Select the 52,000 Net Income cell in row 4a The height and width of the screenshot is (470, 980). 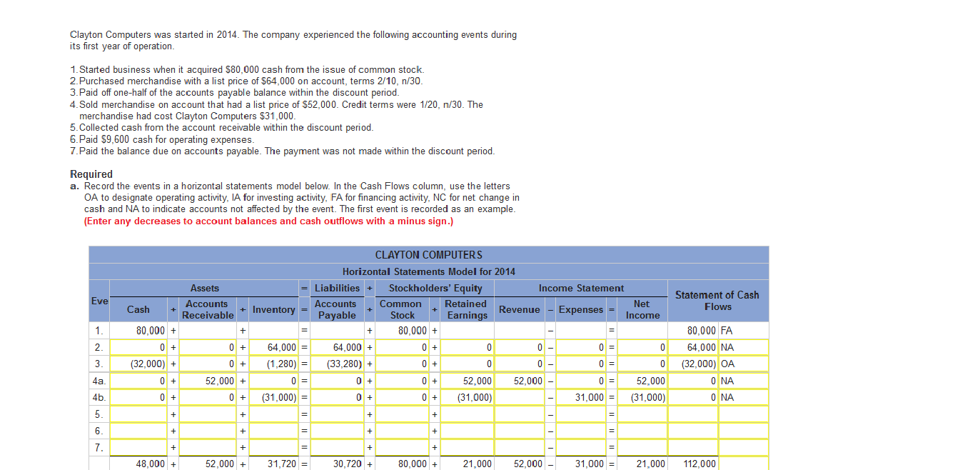pos(642,381)
